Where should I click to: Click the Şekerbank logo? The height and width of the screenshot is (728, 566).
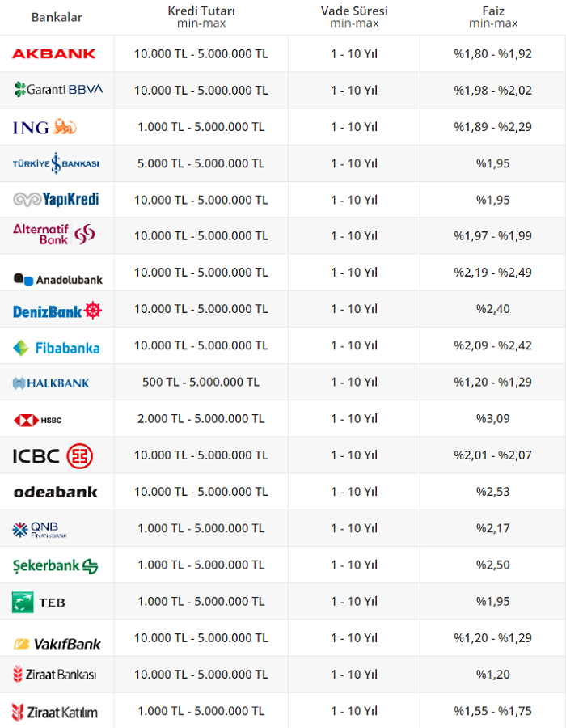point(56,565)
